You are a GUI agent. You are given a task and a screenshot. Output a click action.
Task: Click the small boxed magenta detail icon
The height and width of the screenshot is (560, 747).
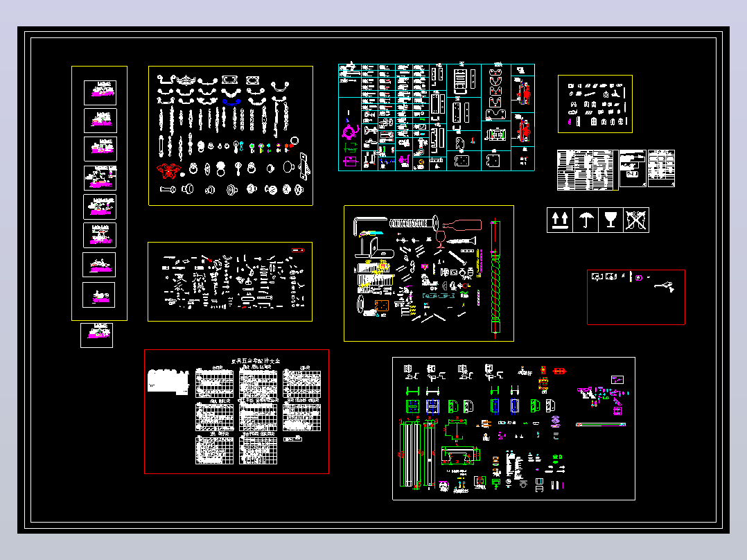pyautogui.click(x=617, y=380)
